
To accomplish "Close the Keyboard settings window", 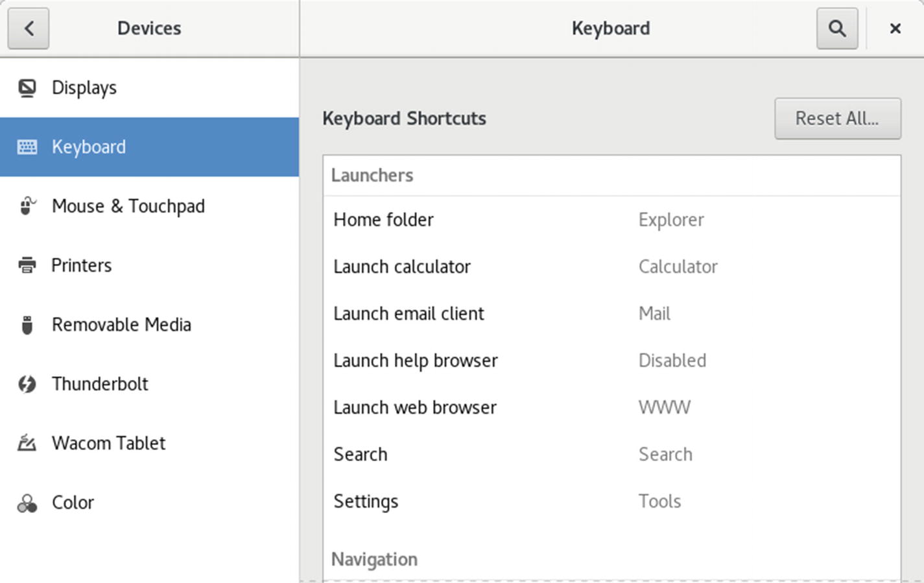I will (895, 29).
